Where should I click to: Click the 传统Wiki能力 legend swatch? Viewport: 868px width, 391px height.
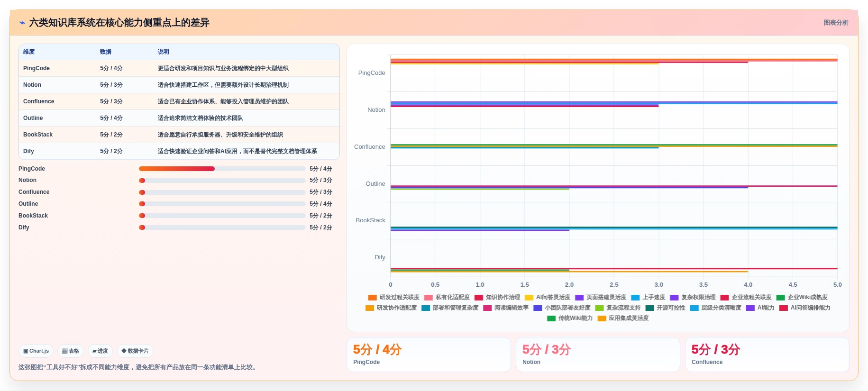point(551,318)
